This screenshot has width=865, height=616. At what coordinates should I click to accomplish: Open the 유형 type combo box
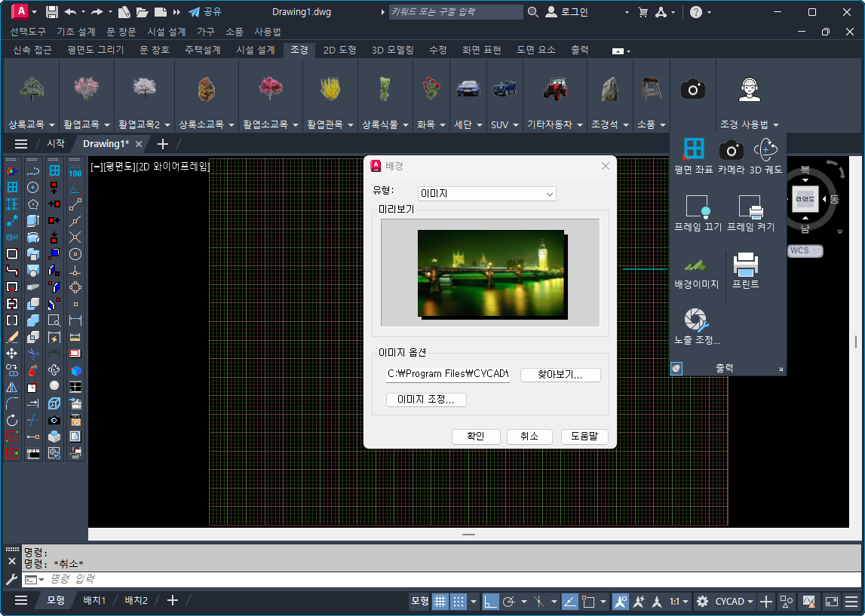pyautogui.click(x=487, y=194)
